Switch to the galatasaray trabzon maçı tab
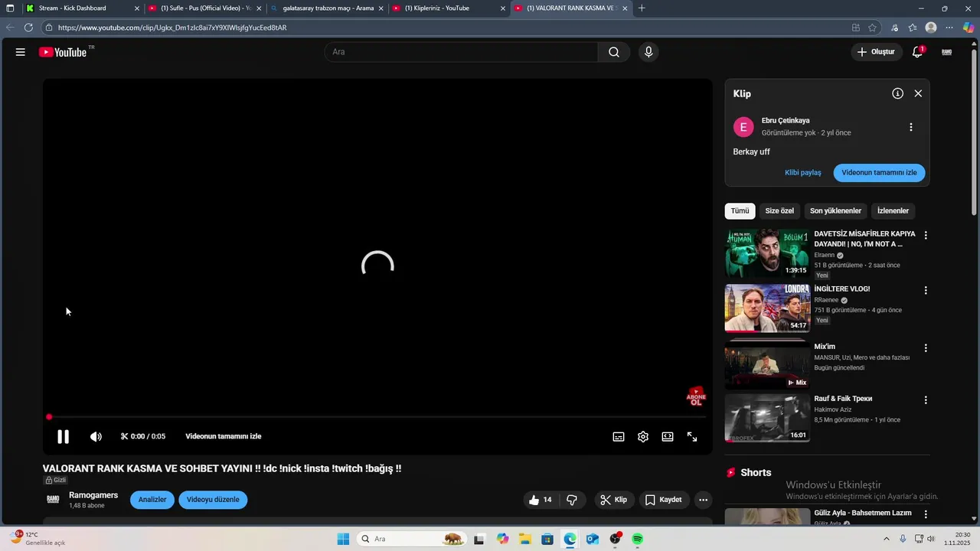Image resolution: width=980 pixels, height=551 pixels. point(328,8)
